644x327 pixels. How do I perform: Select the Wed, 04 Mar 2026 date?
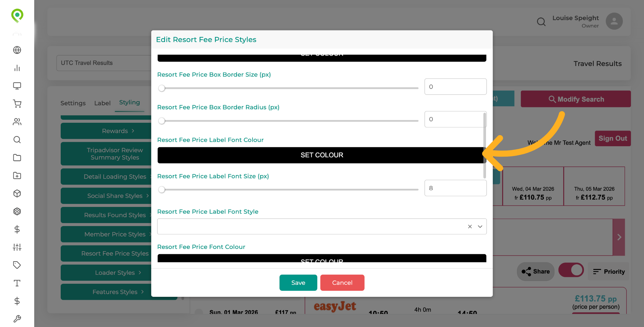tap(533, 186)
